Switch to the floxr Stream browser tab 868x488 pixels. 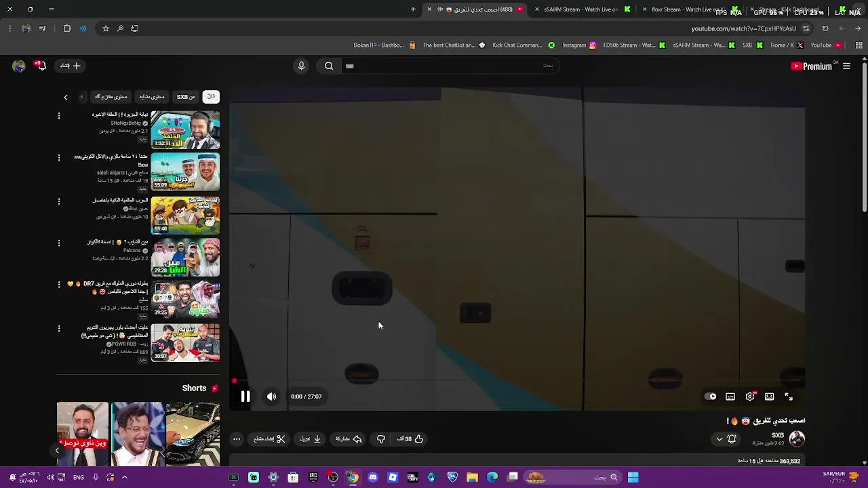[688, 9]
